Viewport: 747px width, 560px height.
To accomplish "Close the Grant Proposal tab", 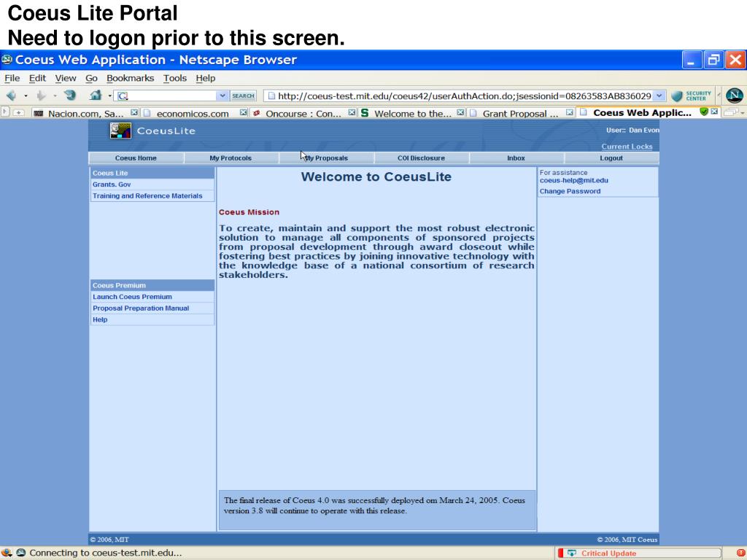I will [569, 112].
